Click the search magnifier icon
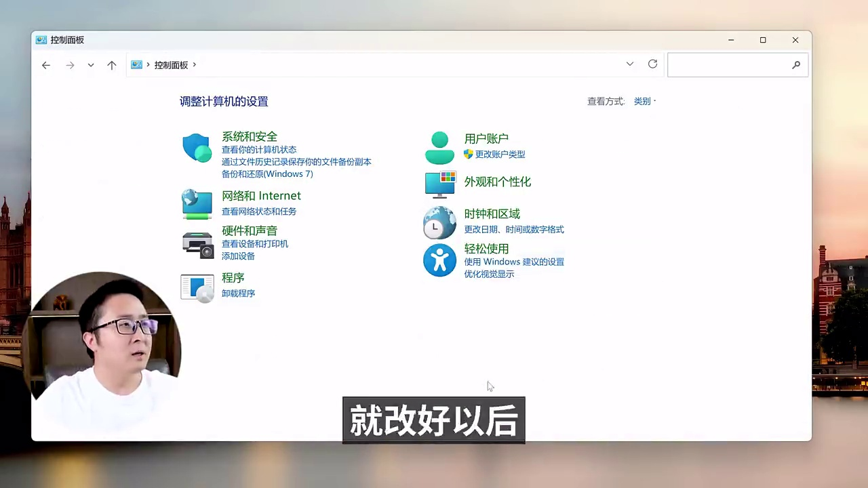This screenshot has width=868, height=488. [796, 65]
